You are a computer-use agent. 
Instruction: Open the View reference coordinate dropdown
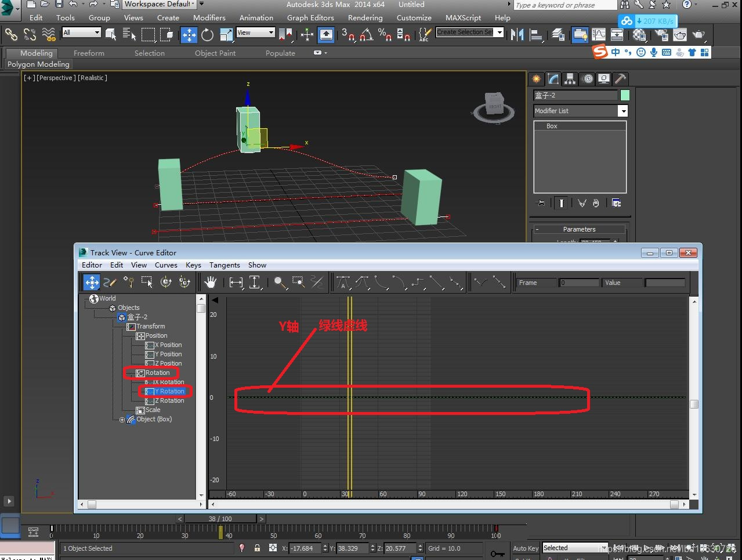[255, 32]
